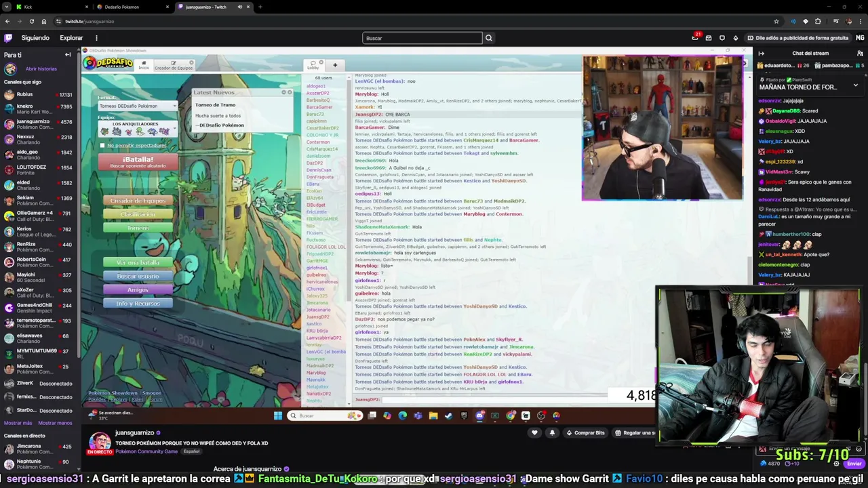Click the Clasificación button
The height and width of the screenshot is (488, 868).
click(x=138, y=214)
